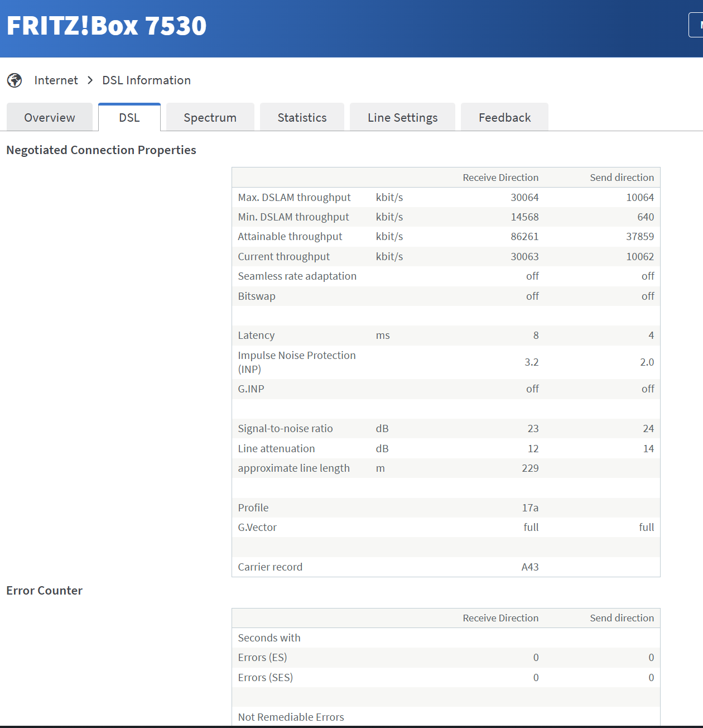Switch to the Spectrum tab
This screenshot has width=703, height=728.
[x=210, y=117]
